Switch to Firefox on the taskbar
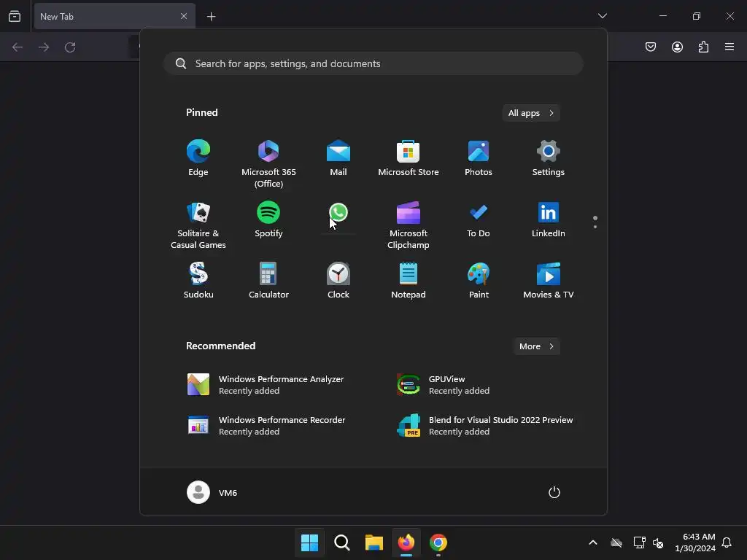 (x=406, y=542)
